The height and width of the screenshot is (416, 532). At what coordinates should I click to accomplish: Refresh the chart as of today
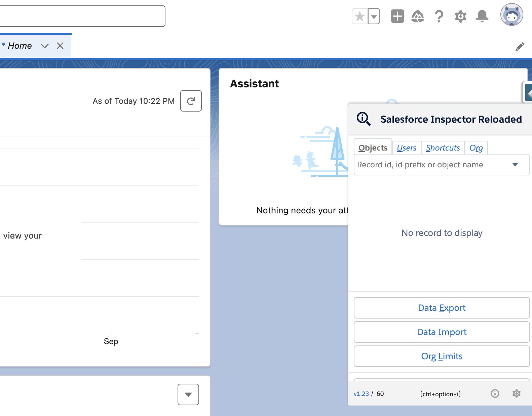[x=191, y=101]
